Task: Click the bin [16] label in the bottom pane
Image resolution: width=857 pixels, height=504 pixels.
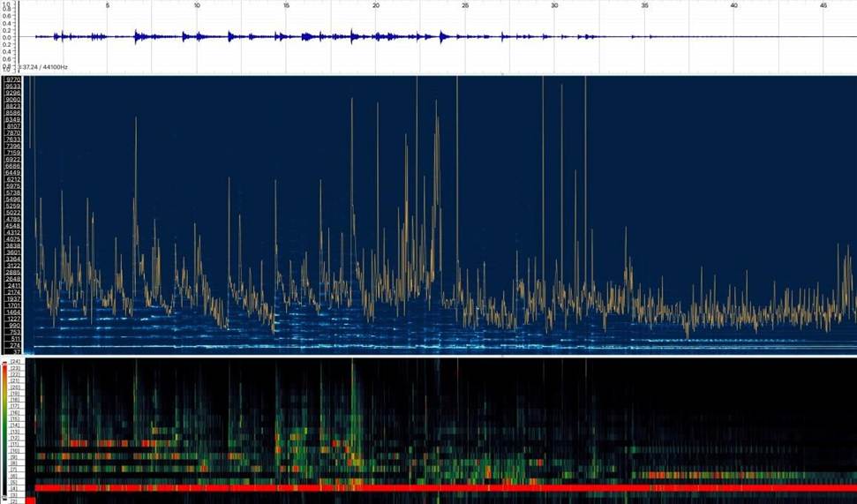Action: [x=15, y=413]
